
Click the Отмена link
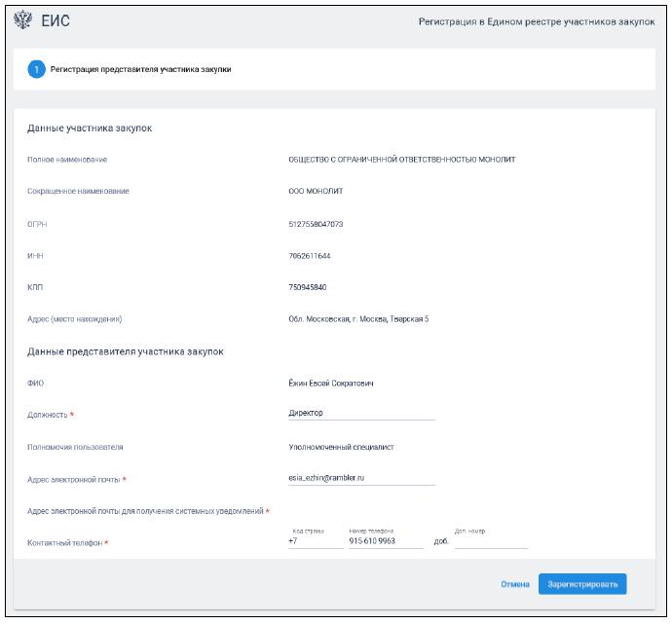[x=514, y=584]
